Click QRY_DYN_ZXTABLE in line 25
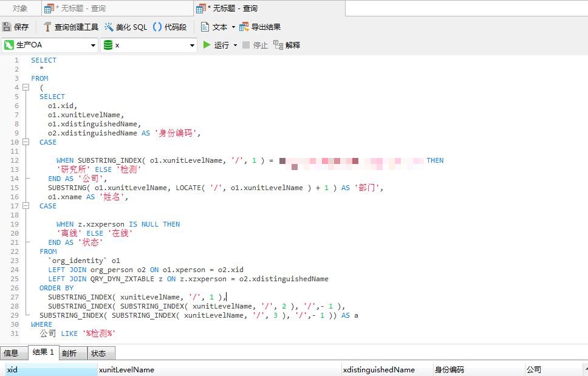Screen dimensions: 588x376 [x=122, y=279]
